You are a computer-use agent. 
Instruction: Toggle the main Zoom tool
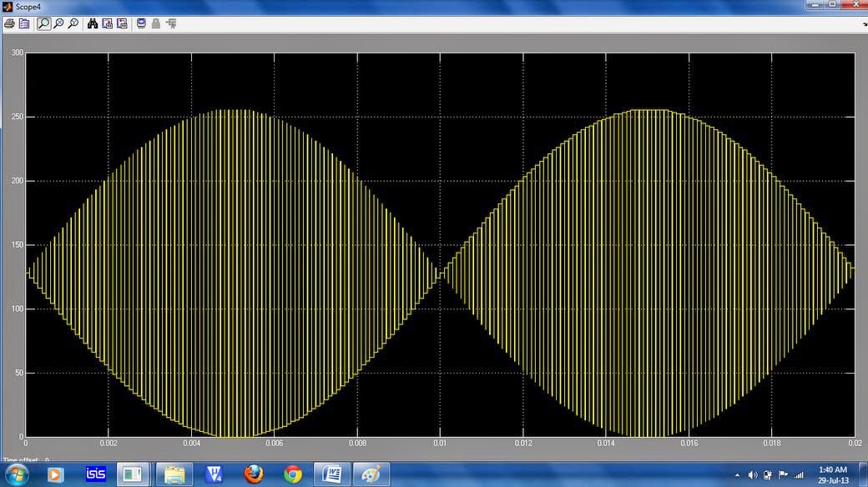click(x=43, y=23)
